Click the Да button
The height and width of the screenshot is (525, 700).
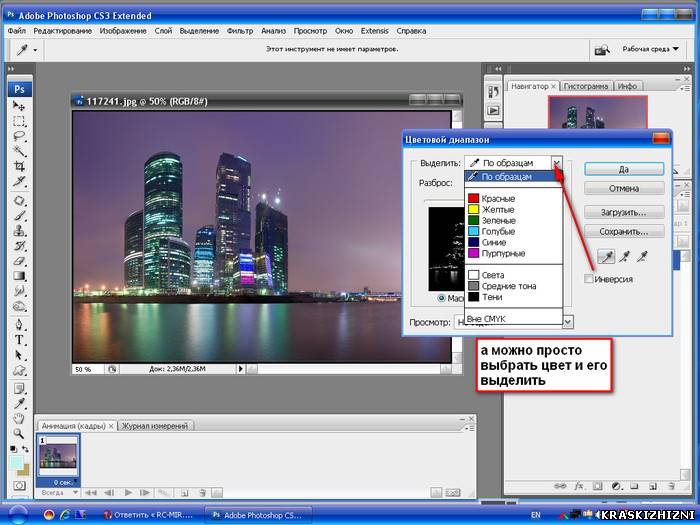pos(624,169)
